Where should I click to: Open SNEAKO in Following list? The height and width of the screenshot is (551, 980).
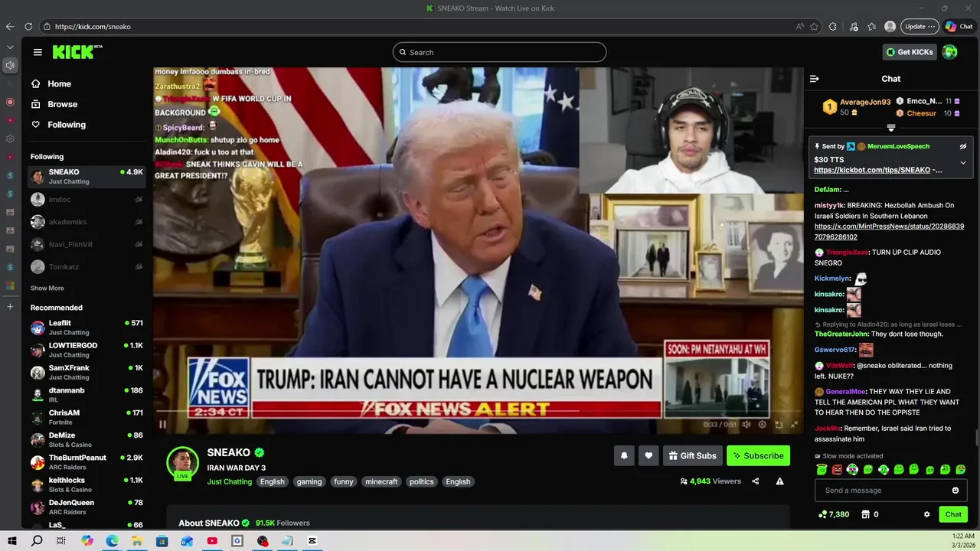[87, 177]
